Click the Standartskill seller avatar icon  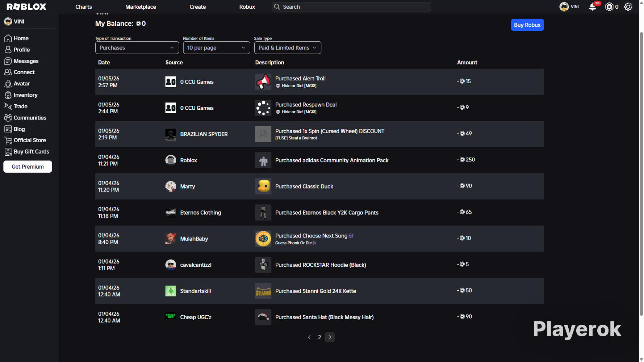point(171,291)
